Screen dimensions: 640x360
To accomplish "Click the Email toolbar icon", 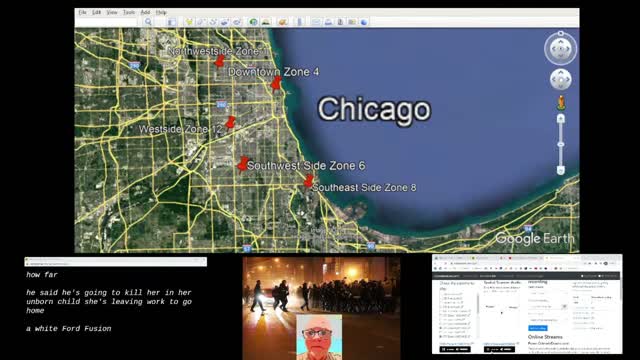I will 316,22.
